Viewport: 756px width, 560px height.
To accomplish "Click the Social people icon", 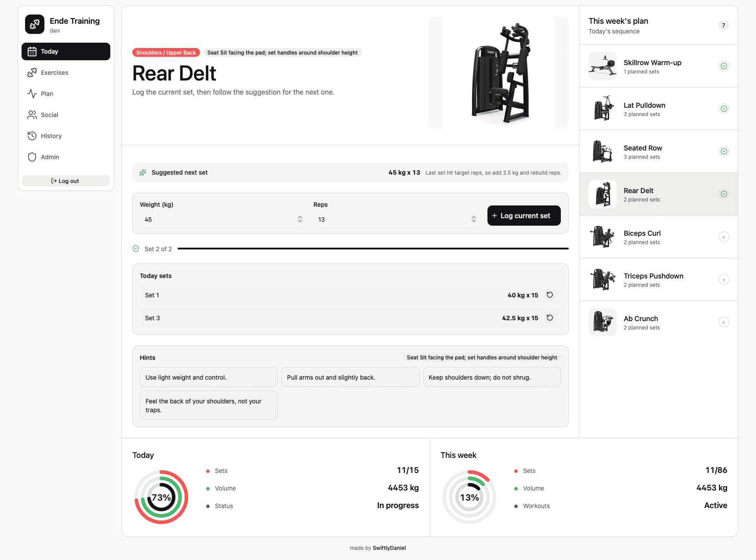I will [x=32, y=115].
